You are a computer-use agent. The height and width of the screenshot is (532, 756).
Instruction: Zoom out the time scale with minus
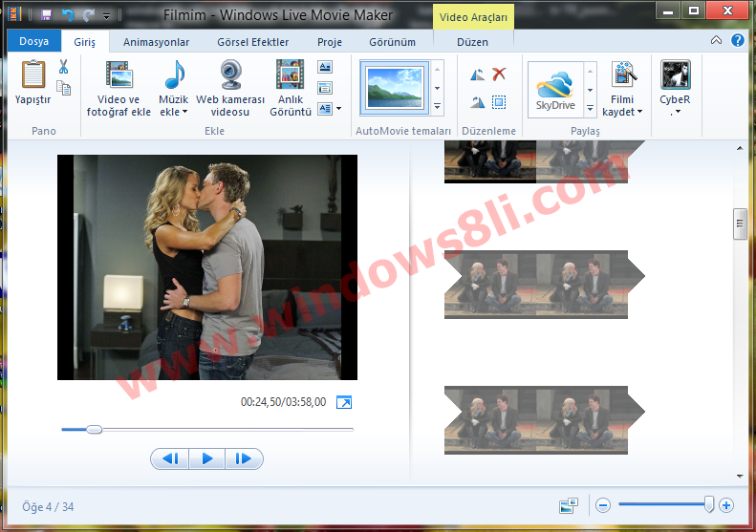coord(603,505)
